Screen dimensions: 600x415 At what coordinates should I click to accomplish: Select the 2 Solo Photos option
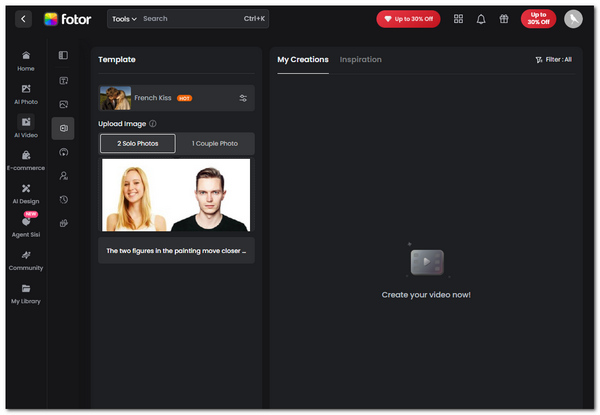click(x=138, y=143)
